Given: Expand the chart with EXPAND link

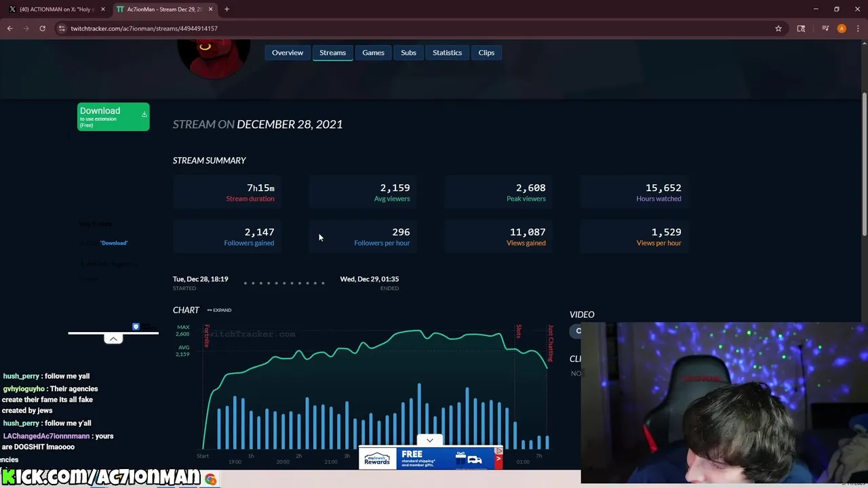Looking at the screenshot, I should click(219, 310).
